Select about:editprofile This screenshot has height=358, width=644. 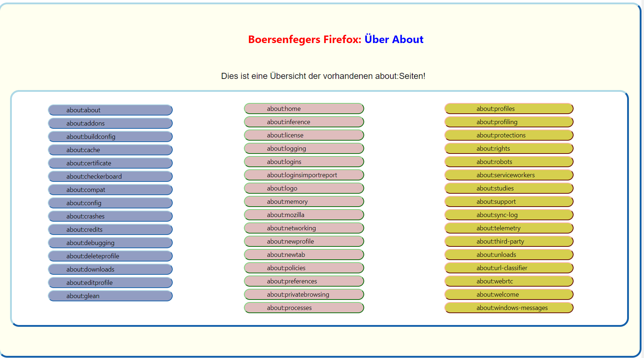coord(110,283)
